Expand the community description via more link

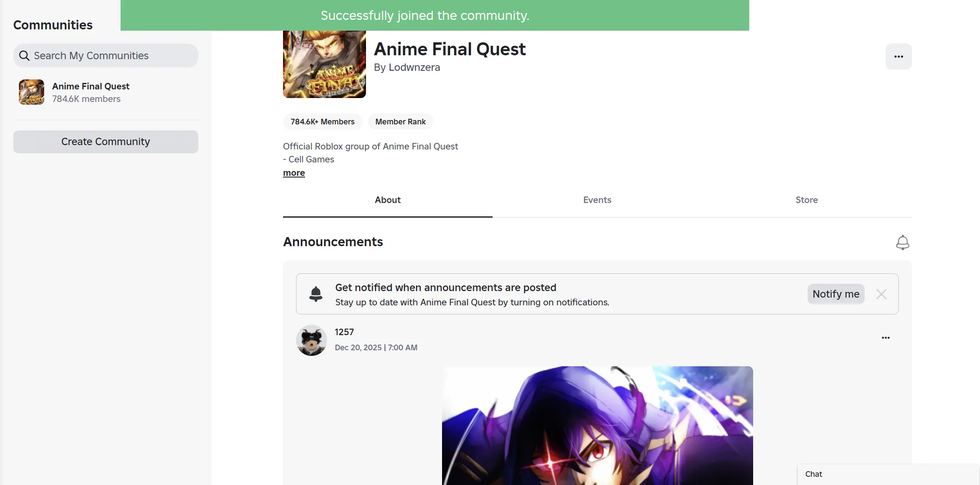pyautogui.click(x=294, y=173)
